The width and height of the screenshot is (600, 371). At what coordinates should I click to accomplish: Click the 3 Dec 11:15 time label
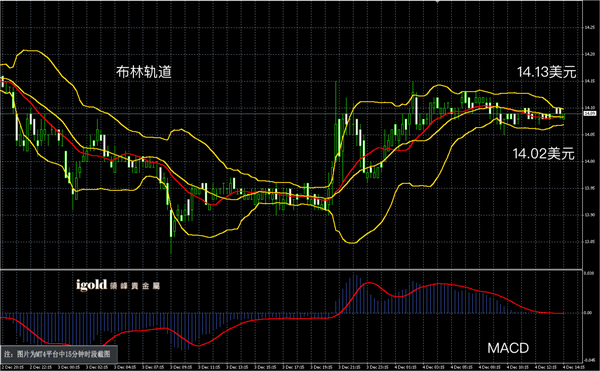[x=209, y=368]
